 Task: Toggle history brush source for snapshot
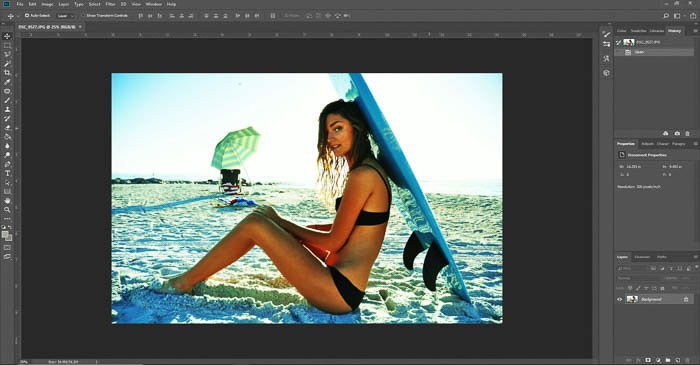618,42
